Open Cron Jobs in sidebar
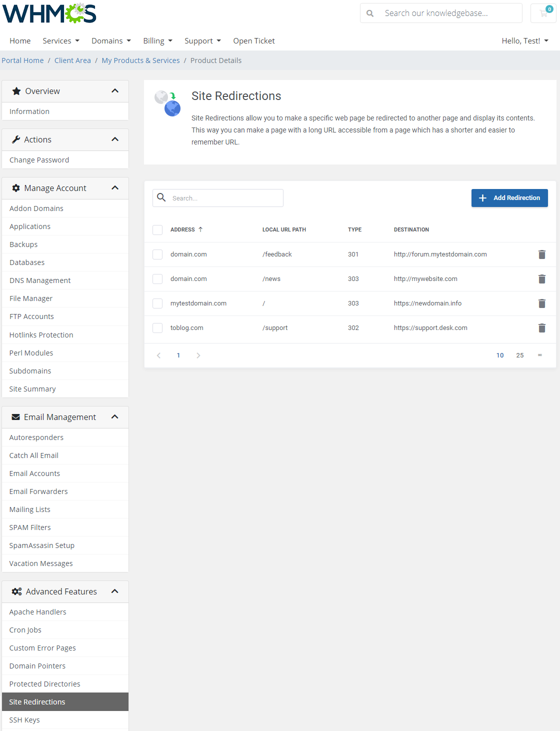This screenshot has width=560, height=731. [x=65, y=630]
